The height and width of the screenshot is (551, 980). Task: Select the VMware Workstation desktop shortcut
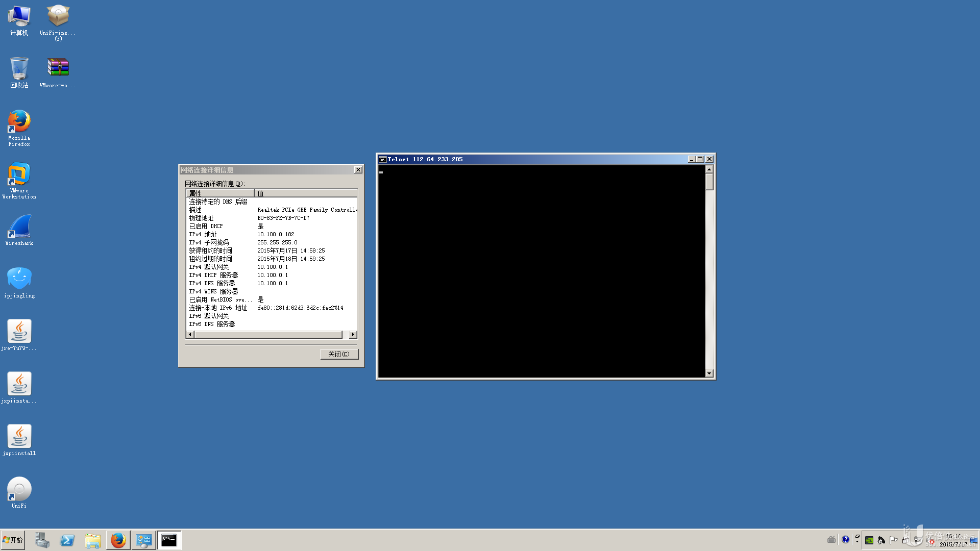point(19,181)
